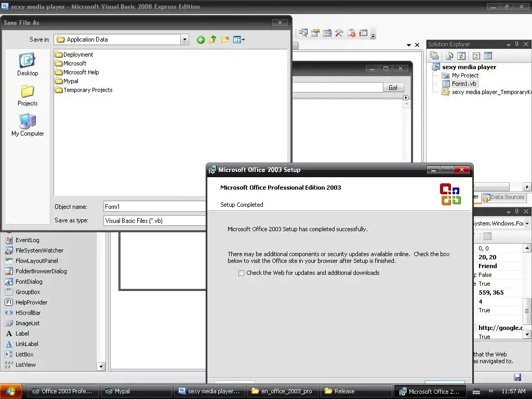Select the ListView toolbox item
Image resolution: width=532 pixels, height=399 pixels.
coord(20,365)
